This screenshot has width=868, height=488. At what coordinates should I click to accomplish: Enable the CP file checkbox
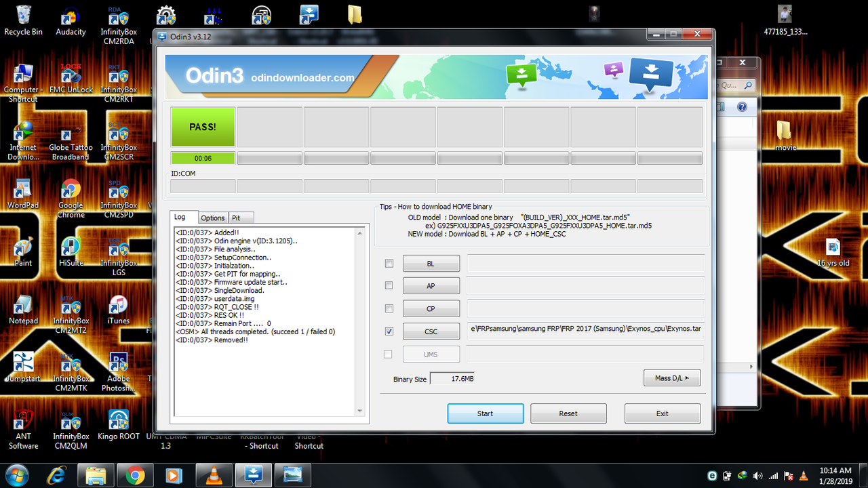click(389, 308)
